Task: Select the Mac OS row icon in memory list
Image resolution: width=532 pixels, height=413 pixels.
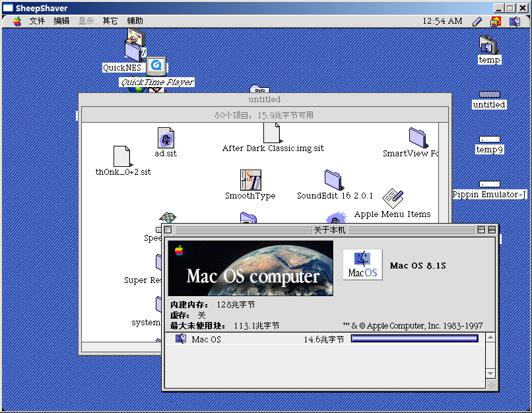Action: pyautogui.click(x=181, y=338)
